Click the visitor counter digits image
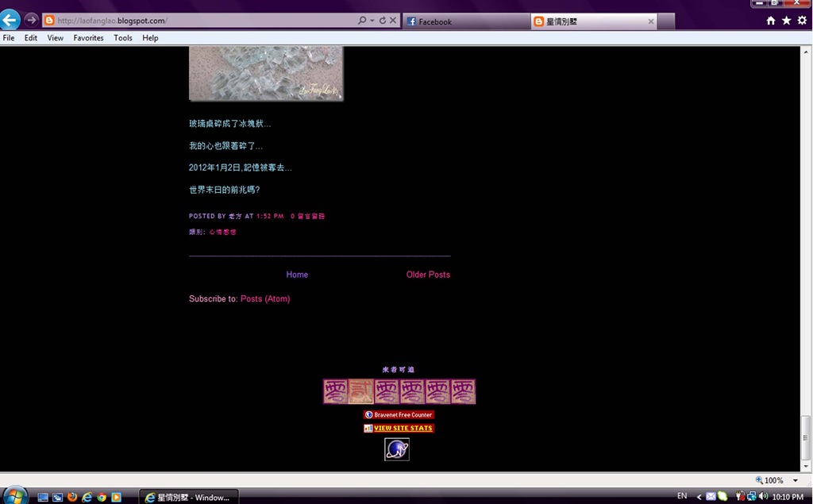The width and height of the screenshot is (813, 504). (x=399, y=391)
